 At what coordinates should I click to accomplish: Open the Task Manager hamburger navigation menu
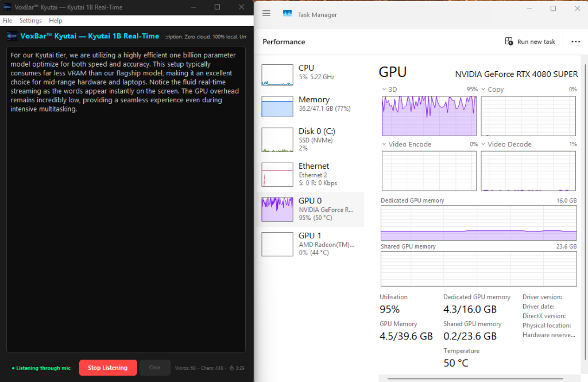(x=266, y=14)
